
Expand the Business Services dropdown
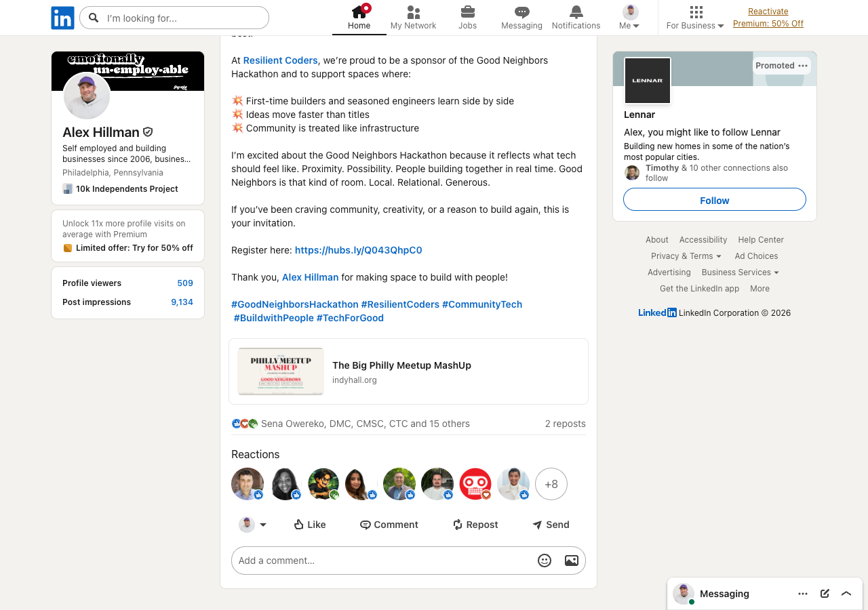point(741,272)
